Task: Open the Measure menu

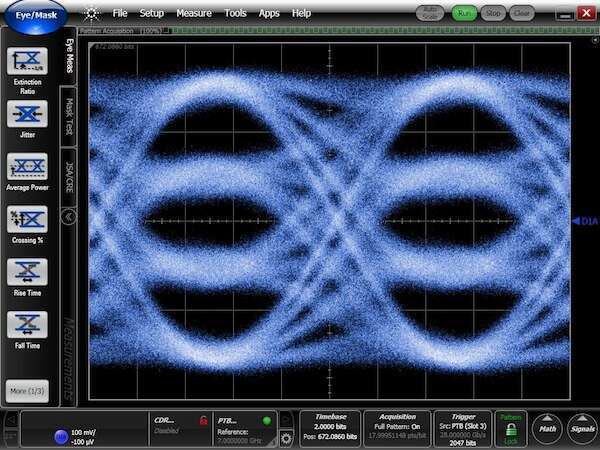Action: [194, 14]
